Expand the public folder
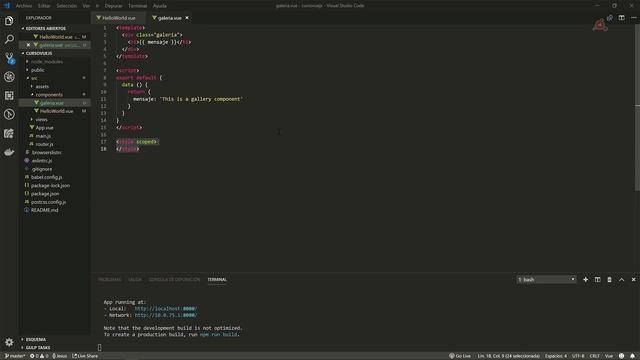The image size is (640, 360). tap(38, 70)
